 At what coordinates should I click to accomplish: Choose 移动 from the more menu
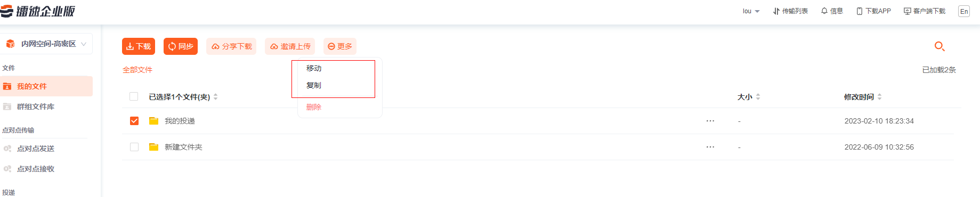pyautogui.click(x=314, y=68)
